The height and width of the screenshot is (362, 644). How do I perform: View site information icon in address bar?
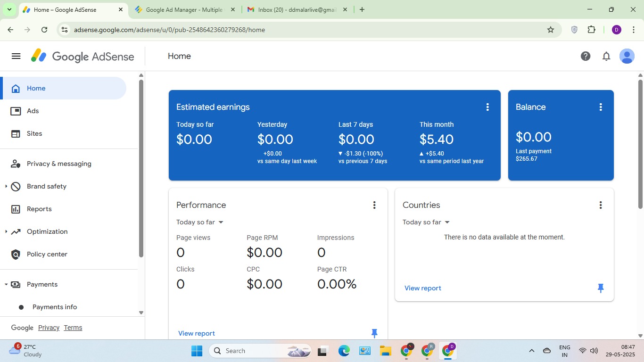point(65,30)
